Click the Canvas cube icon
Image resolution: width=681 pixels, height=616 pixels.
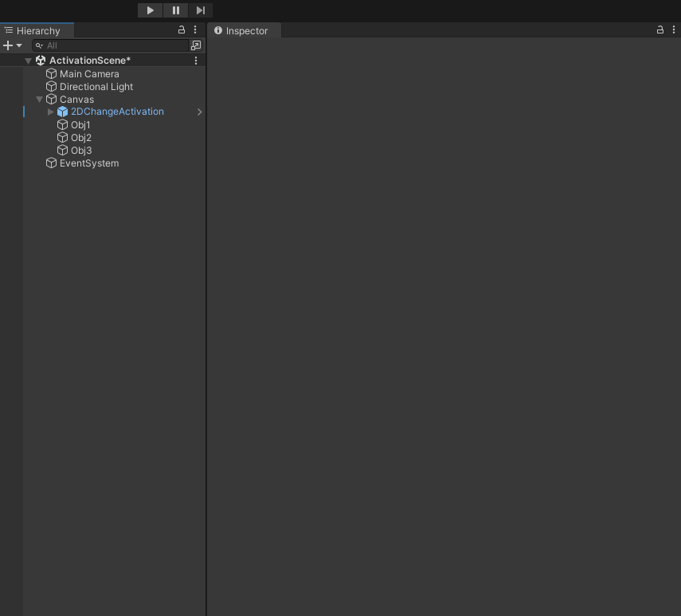pyautogui.click(x=51, y=99)
